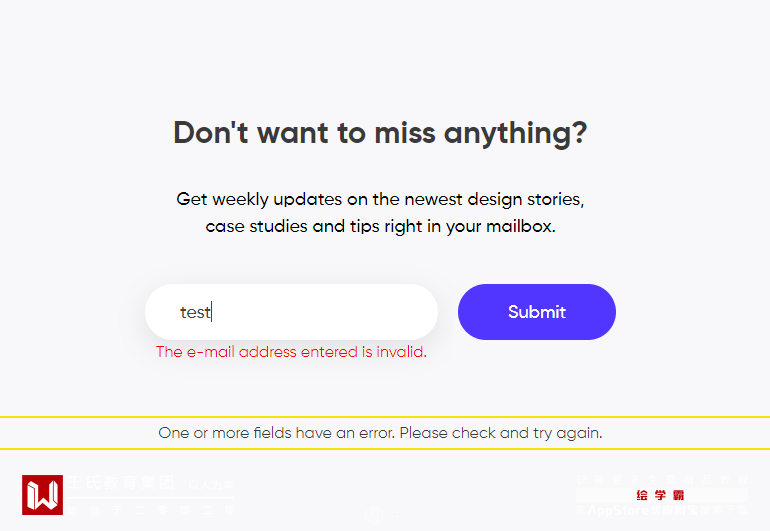Viewport: 770px width, 531px height.
Task: Click 'Please check and try again' sentence
Action: [x=502, y=433]
